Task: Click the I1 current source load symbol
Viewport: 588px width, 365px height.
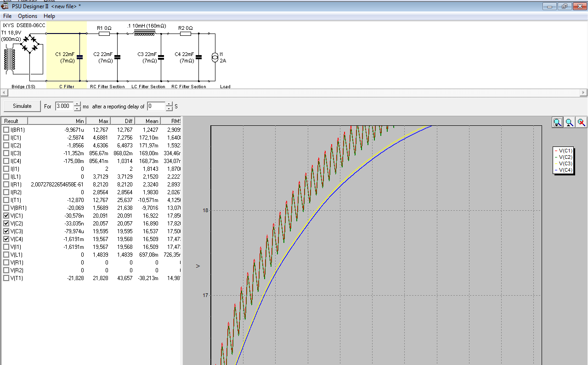Action: tap(215, 57)
